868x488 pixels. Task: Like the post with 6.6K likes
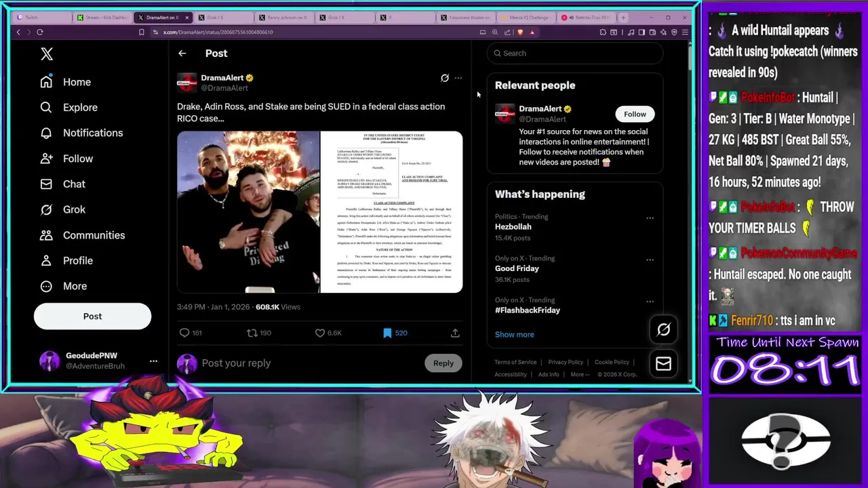click(328, 333)
